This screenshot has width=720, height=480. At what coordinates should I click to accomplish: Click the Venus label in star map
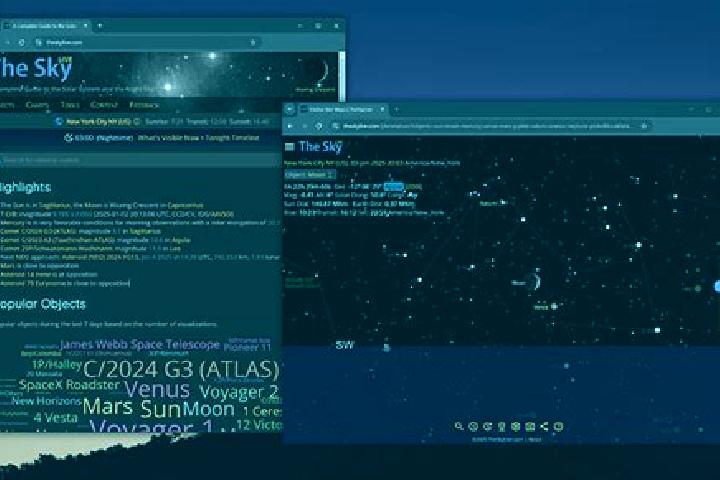[x=541, y=307]
